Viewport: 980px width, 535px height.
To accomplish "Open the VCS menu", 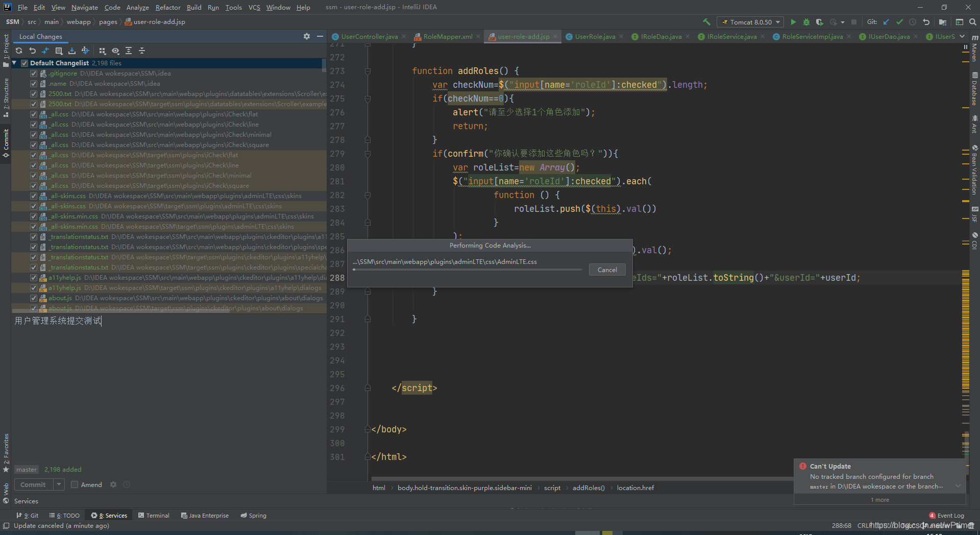I will [254, 7].
